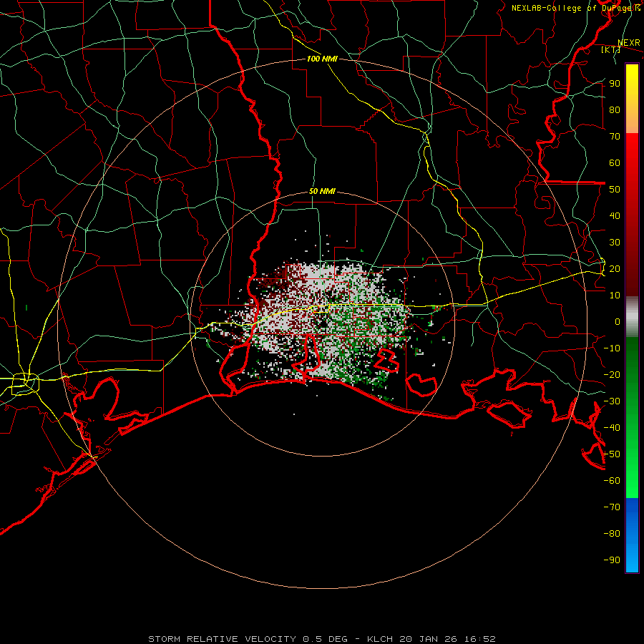
Task: Select the 0 value on velocity scale
Action: pyautogui.click(x=618, y=322)
